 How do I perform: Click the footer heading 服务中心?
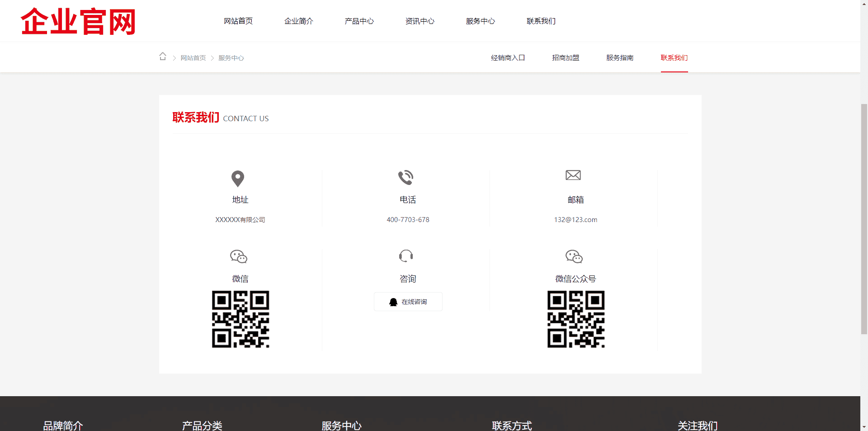point(341,426)
